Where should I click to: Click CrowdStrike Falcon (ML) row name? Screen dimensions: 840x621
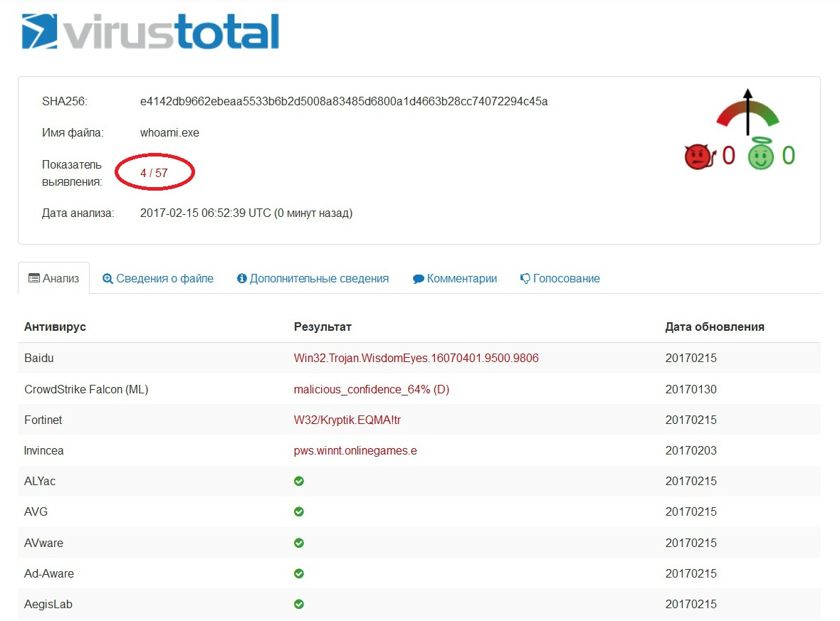click(x=86, y=389)
